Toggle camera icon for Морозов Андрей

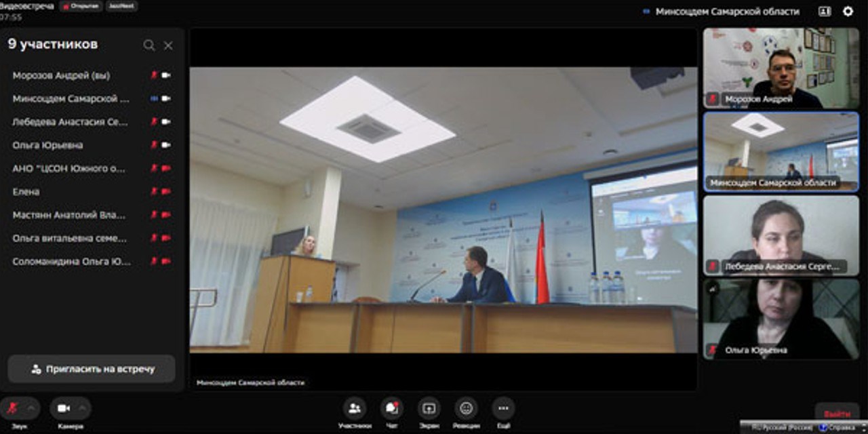(166, 75)
